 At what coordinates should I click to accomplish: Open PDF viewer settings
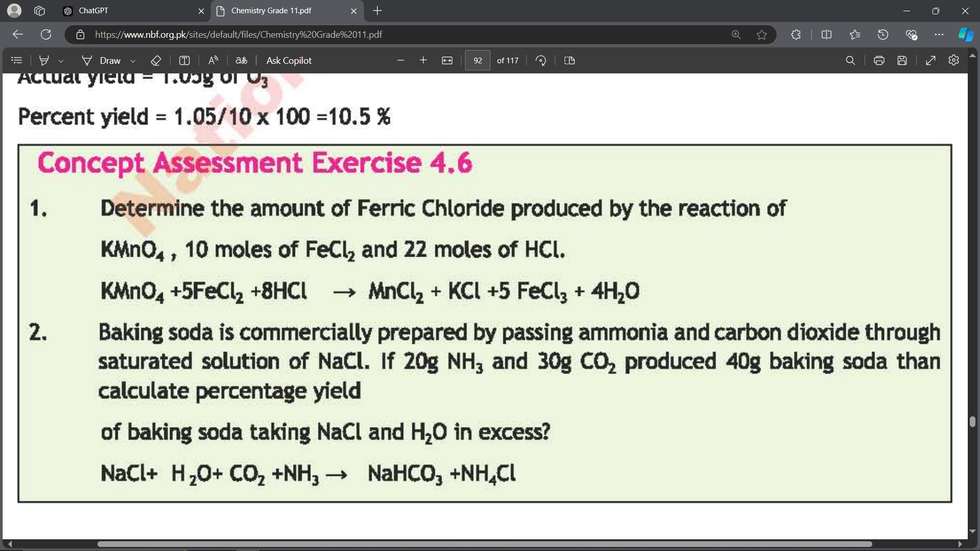[x=953, y=60]
